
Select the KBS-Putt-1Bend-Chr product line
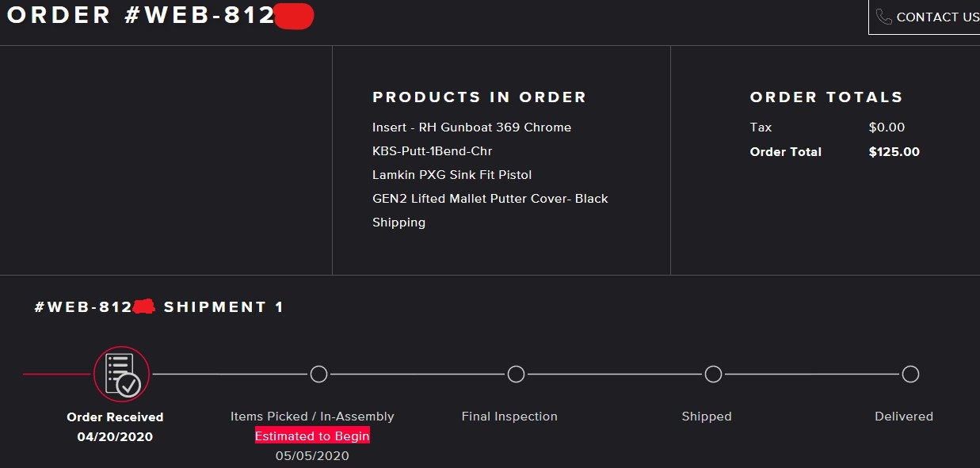432,151
